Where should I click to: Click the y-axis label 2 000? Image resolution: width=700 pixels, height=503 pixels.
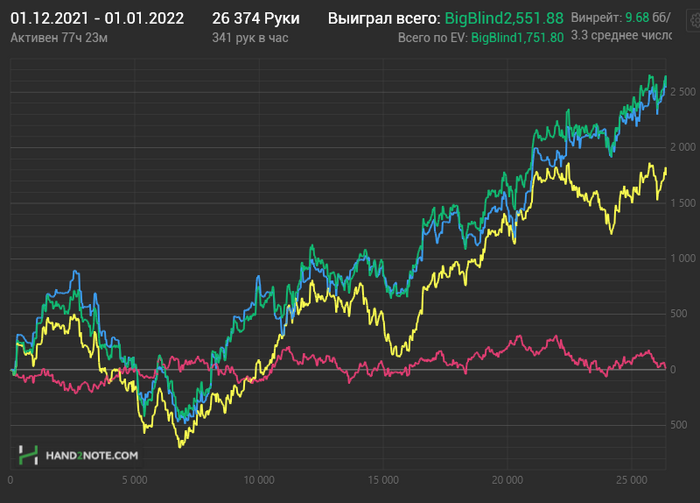[683, 147]
